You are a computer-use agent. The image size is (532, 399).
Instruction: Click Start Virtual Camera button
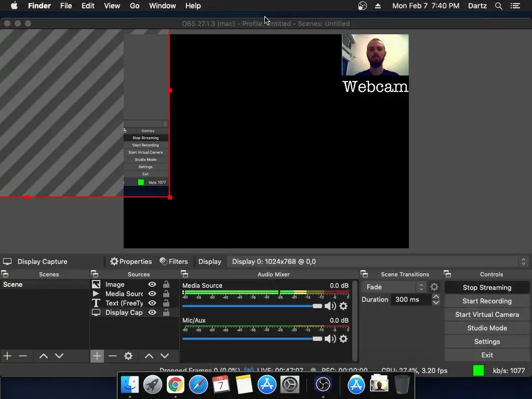(x=487, y=314)
